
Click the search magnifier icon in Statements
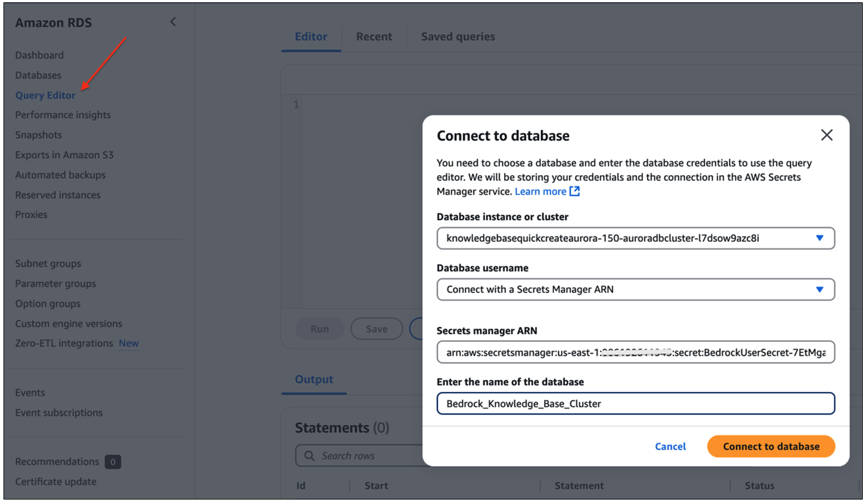(x=309, y=455)
